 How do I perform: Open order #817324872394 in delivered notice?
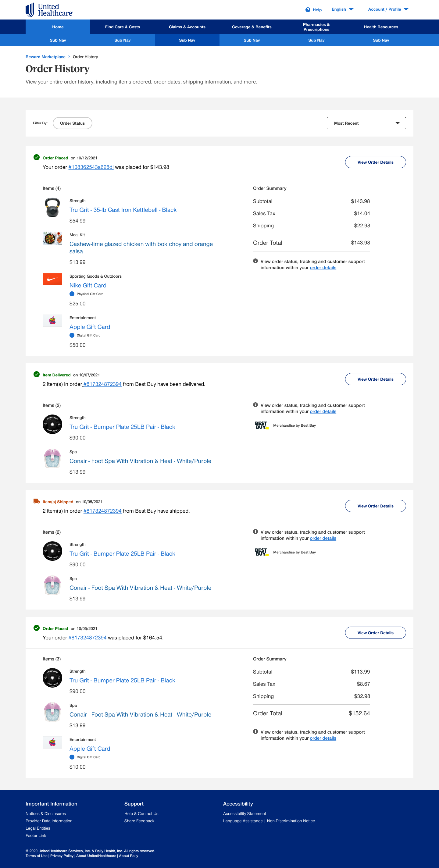102,384
